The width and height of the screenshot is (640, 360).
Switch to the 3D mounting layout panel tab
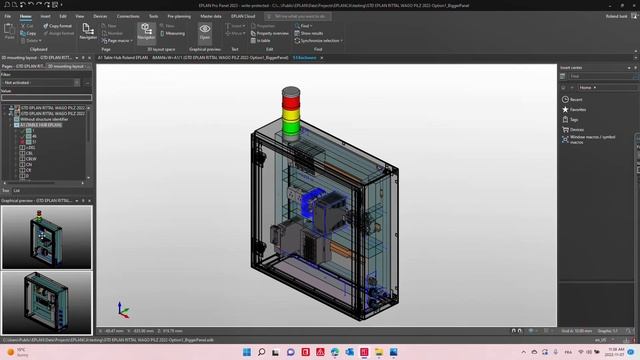pyautogui.click(x=66, y=66)
